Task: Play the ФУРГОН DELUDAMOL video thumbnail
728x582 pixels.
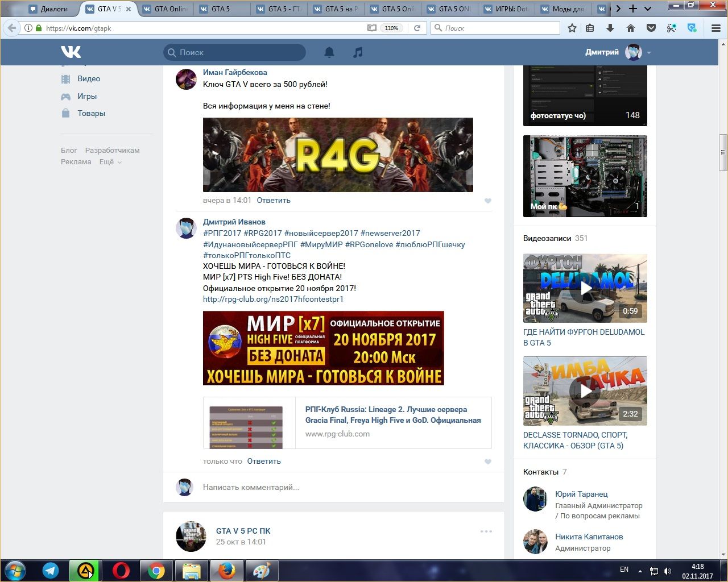Action: [x=585, y=289]
